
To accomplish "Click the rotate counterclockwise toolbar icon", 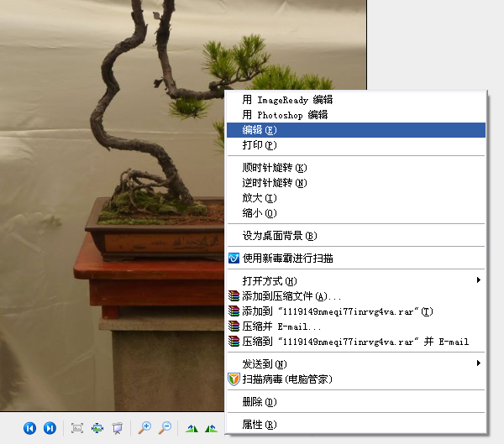I will [x=211, y=428].
